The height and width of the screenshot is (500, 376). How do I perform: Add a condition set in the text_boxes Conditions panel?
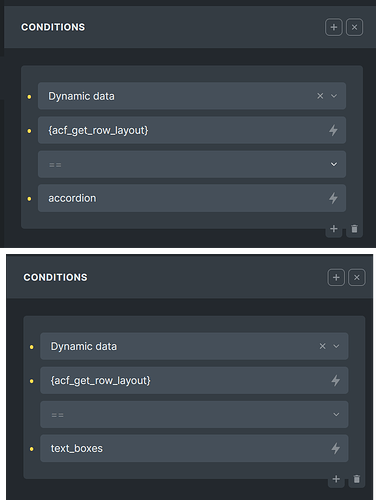click(x=336, y=277)
